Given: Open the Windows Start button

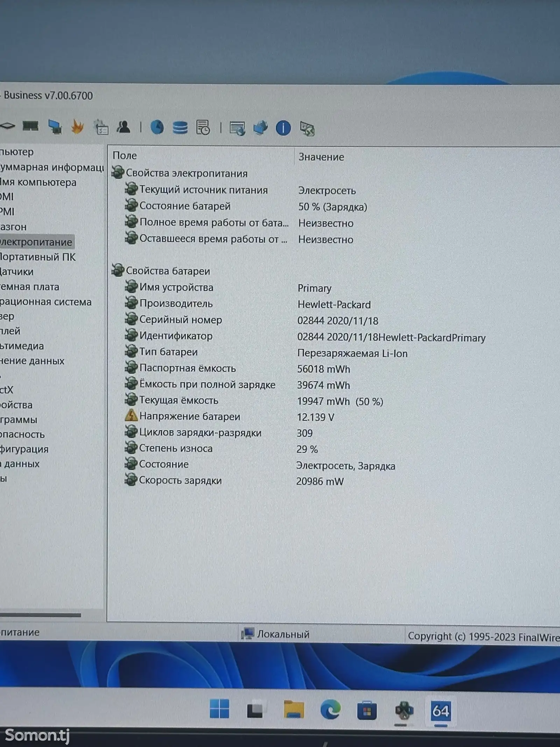Looking at the screenshot, I should (219, 708).
